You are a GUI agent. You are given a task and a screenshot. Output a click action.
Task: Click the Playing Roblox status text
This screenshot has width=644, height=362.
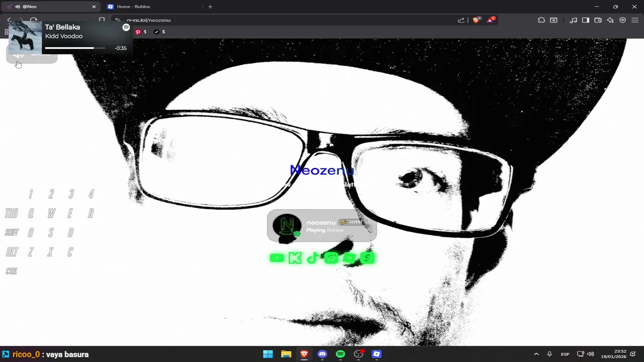pos(325,230)
